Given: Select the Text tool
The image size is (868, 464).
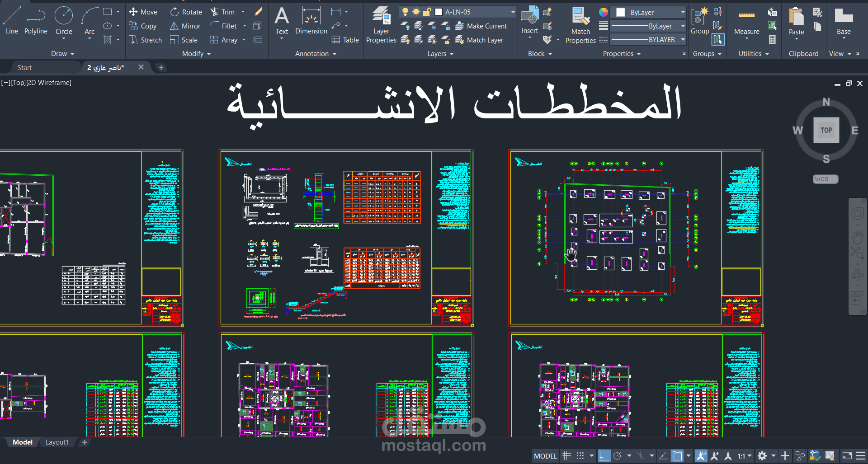Looking at the screenshot, I should [282, 20].
